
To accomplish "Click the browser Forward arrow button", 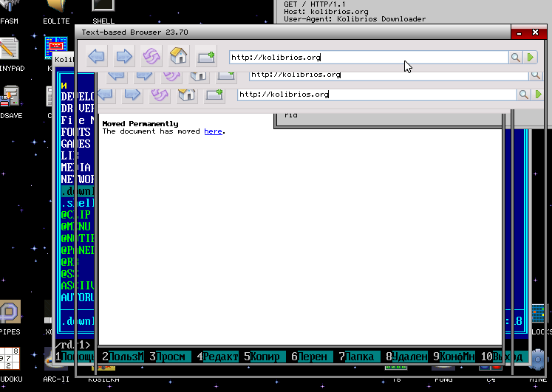I will coord(123,57).
